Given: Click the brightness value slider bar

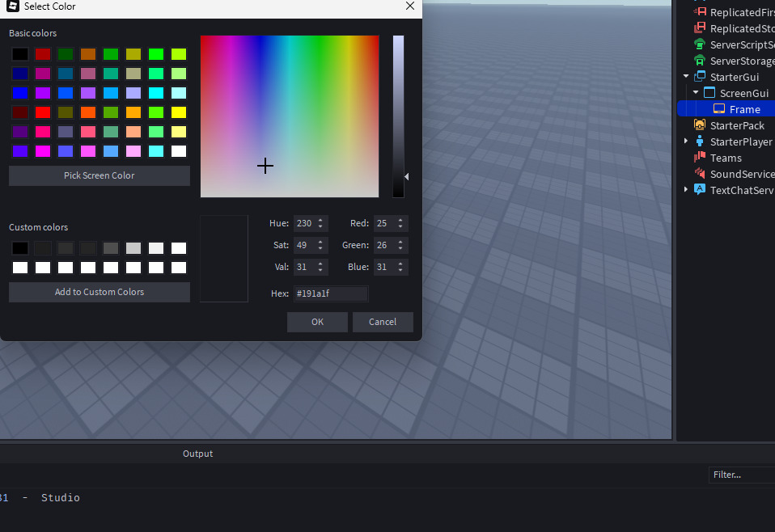Looking at the screenshot, I should (x=398, y=116).
